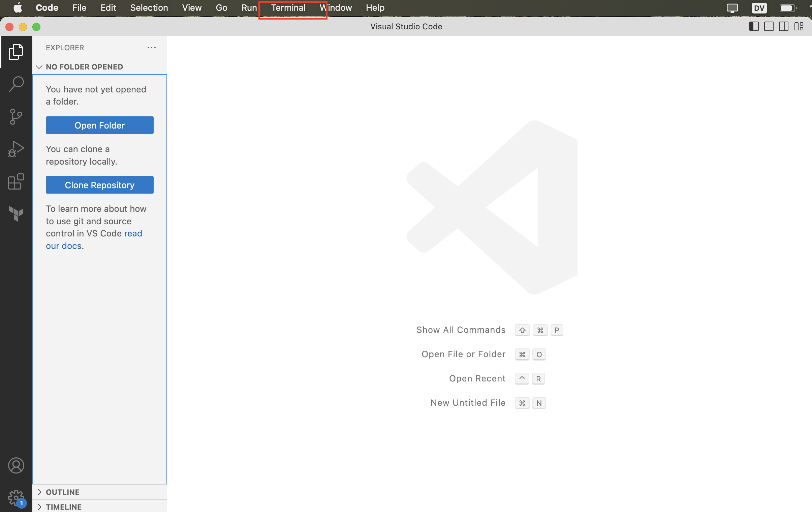Open Accounts settings panel
812x512 pixels.
(16, 465)
